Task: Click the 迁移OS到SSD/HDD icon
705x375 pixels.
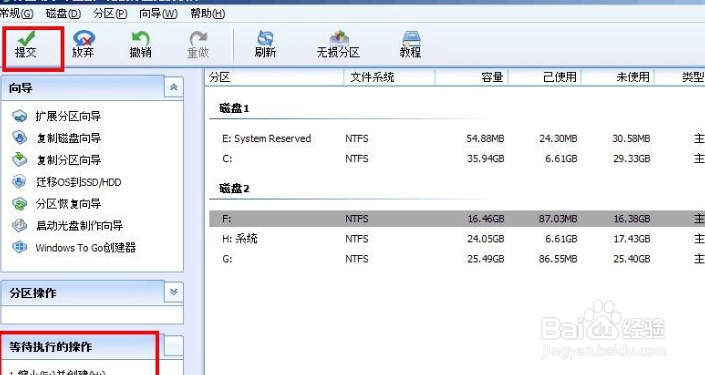Action: [x=19, y=182]
